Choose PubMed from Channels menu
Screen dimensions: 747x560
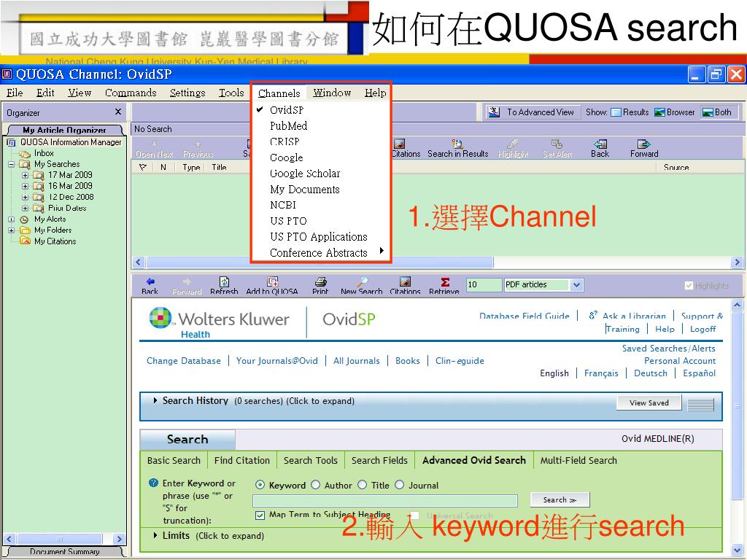288,125
